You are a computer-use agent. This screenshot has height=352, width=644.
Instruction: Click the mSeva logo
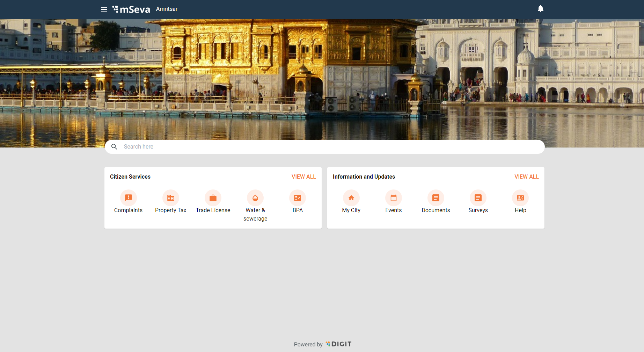coord(131,9)
